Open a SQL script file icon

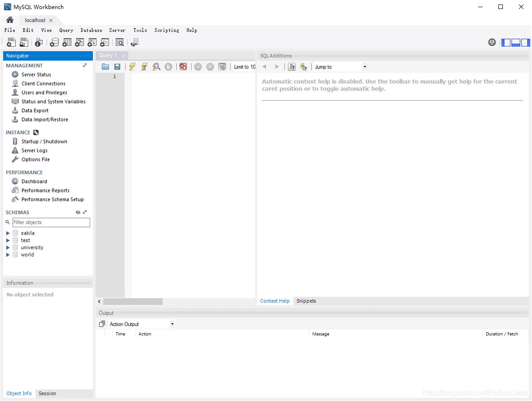click(x=24, y=42)
